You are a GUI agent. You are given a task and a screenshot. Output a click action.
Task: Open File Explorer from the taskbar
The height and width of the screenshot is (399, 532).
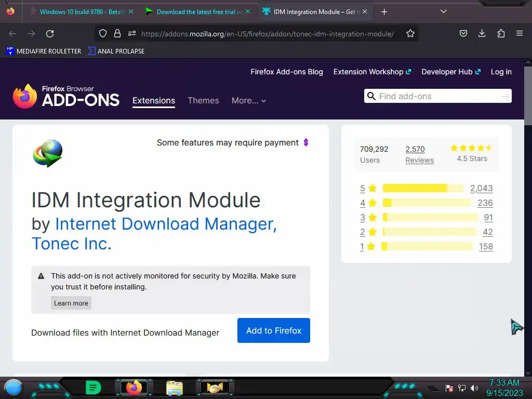[x=175, y=388]
